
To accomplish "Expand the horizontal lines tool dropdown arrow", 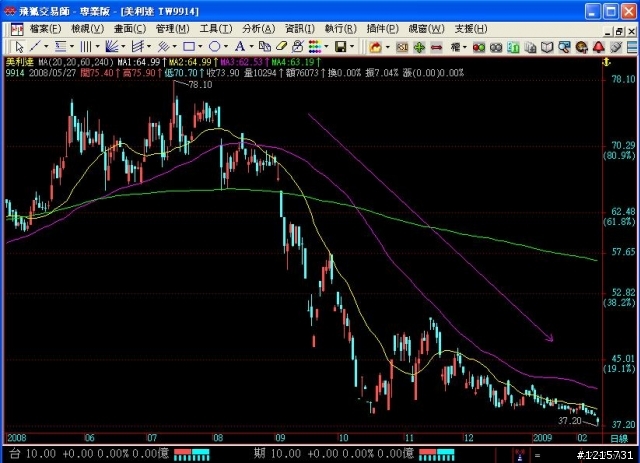I will pos(72,47).
